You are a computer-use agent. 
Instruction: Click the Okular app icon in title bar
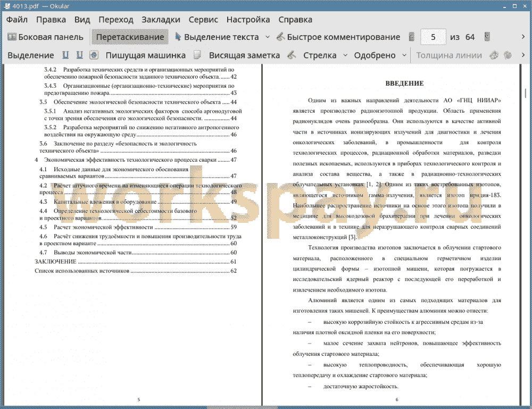[7, 6]
